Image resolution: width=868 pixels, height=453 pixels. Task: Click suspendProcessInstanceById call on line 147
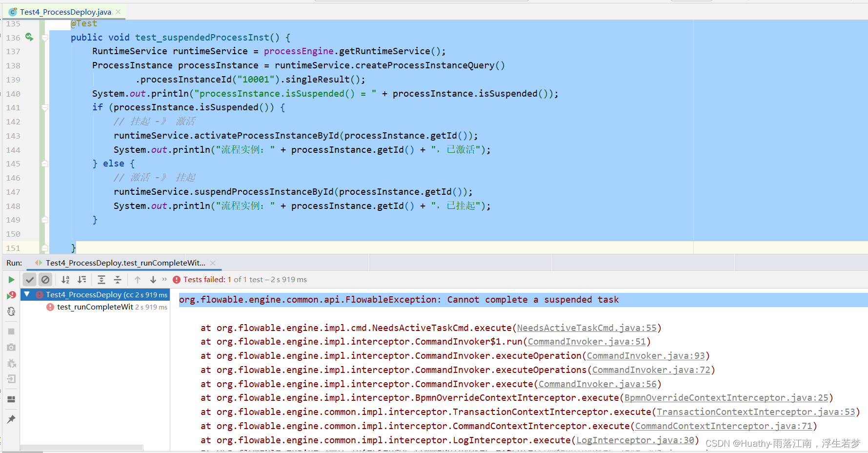[264, 192]
